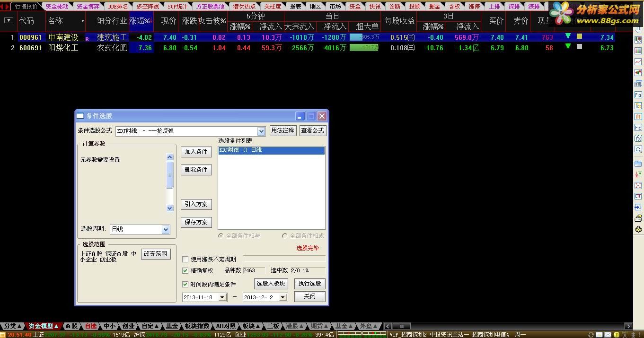This screenshot has height=338, width=644.
Task: Open the grid table sidebar icon
Action: tap(638, 51)
